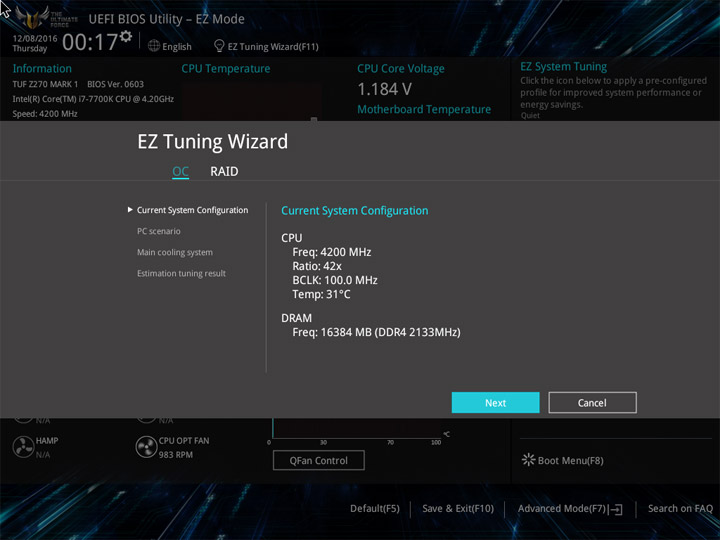Change the English language setting
The height and width of the screenshot is (540, 720).
coord(177,46)
